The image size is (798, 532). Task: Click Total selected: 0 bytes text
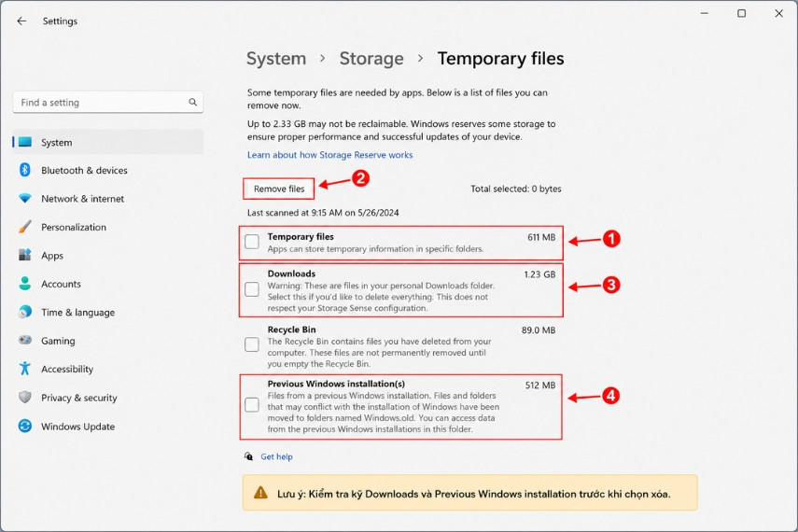point(515,189)
